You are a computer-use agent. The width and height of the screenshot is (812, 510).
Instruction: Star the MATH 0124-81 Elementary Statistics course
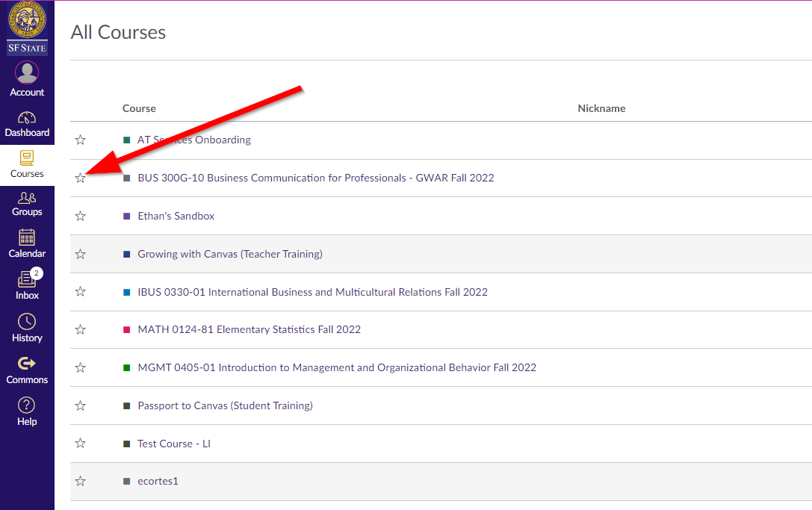(81, 329)
